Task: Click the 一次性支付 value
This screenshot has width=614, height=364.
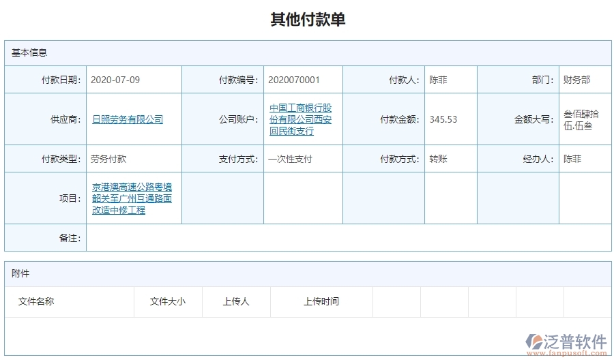Action: (290, 159)
